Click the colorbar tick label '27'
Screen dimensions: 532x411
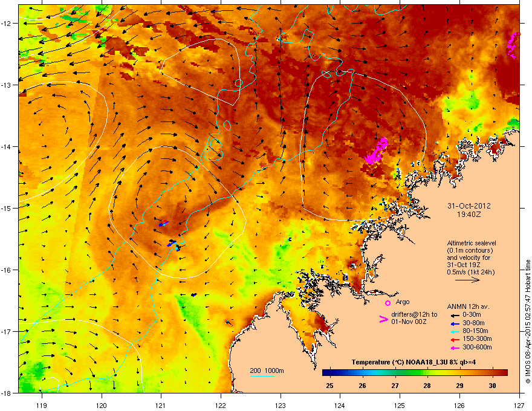point(395,386)
